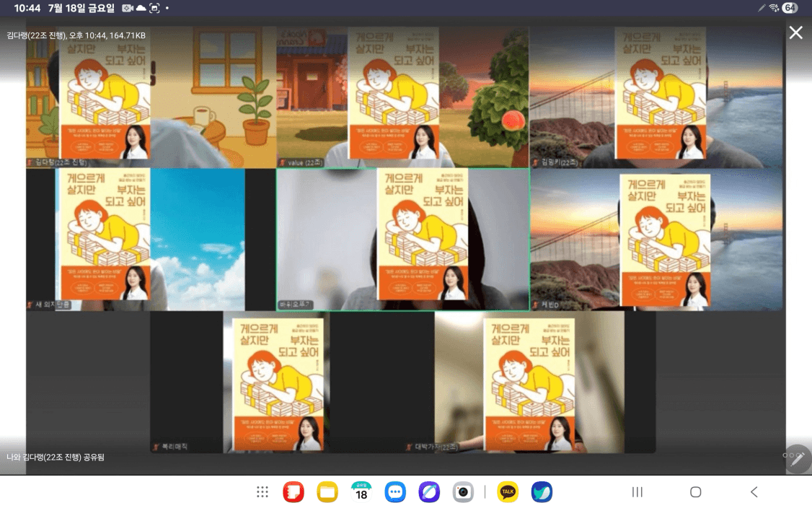Show recent apps with the three-line button
The height and width of the screenshot is (508, 812).
pyautogui.click(x=637, y=492)
